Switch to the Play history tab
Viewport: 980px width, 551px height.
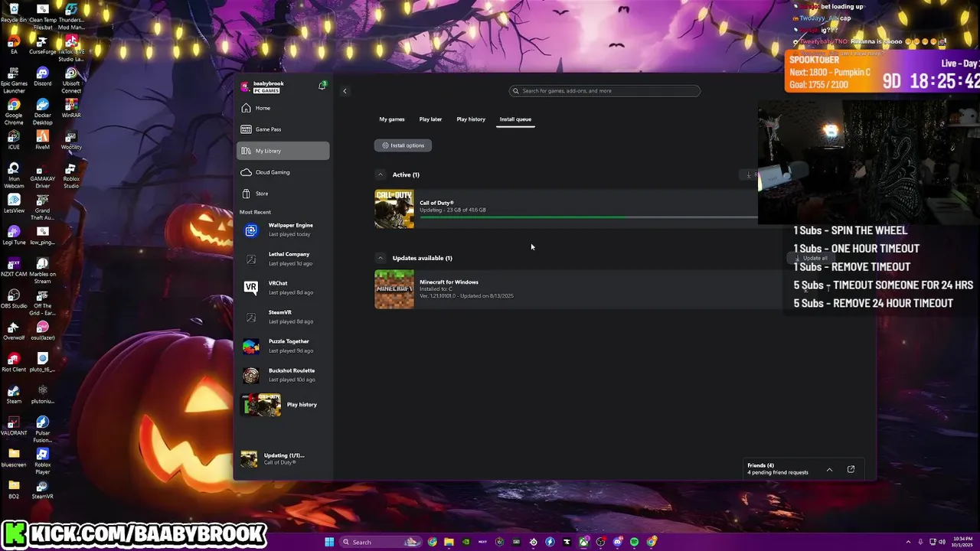471,119
